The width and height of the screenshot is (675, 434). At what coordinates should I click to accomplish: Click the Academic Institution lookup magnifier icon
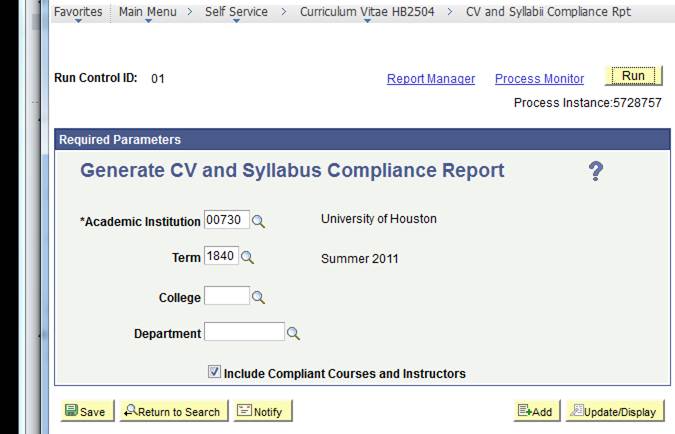[258, 221]
